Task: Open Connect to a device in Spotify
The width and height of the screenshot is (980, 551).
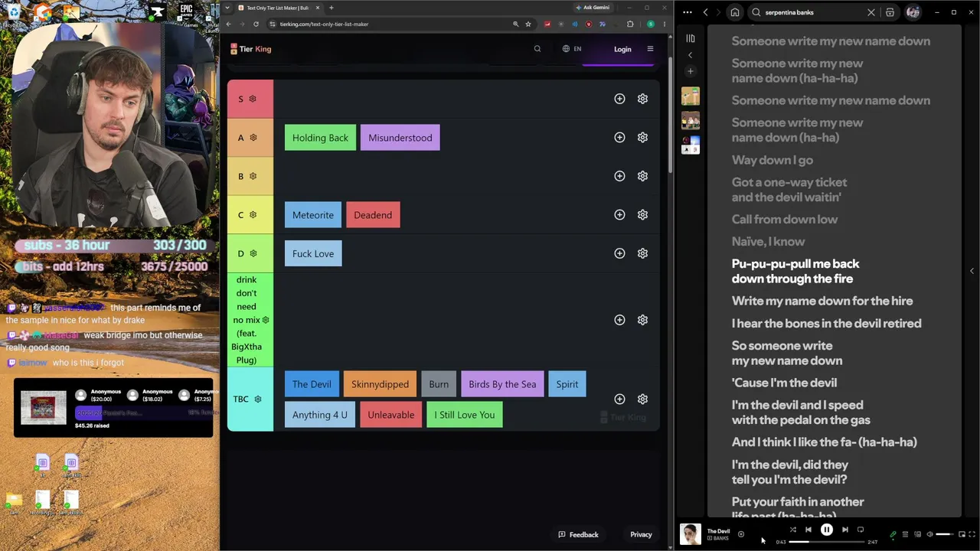Action: click(x=917, y=534)
